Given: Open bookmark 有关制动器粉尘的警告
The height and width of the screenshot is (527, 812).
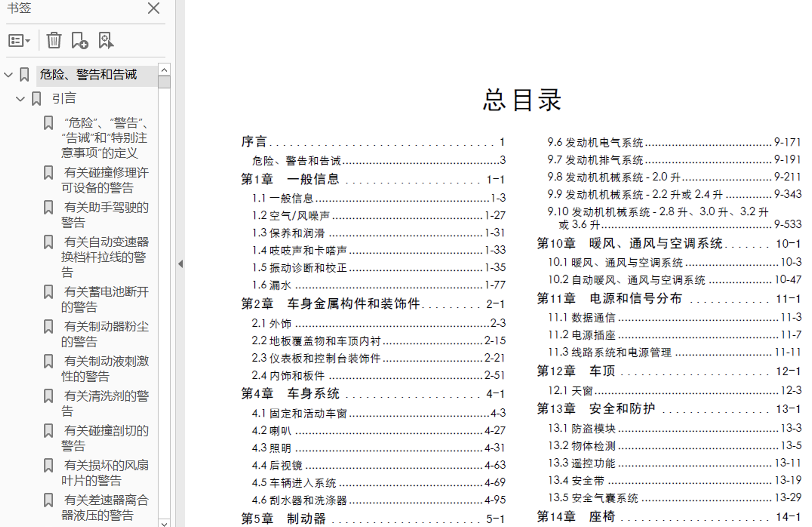Looking at the screenshot, I should pos(105,334).
